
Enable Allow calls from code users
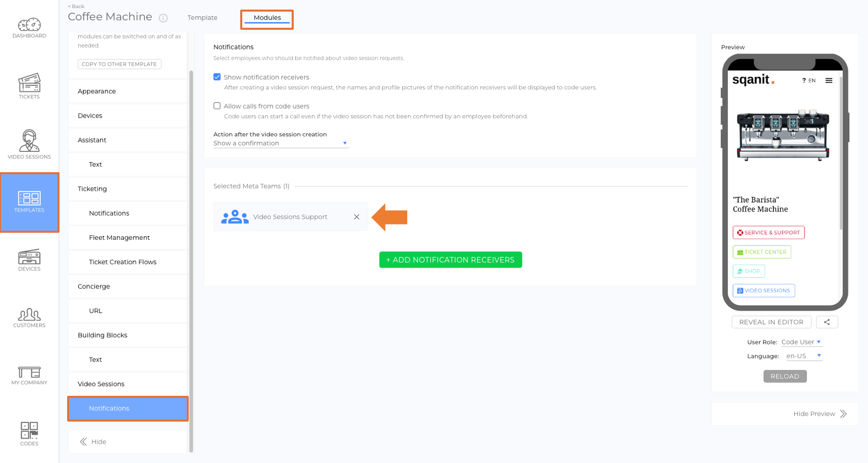[x=217, y=106]
